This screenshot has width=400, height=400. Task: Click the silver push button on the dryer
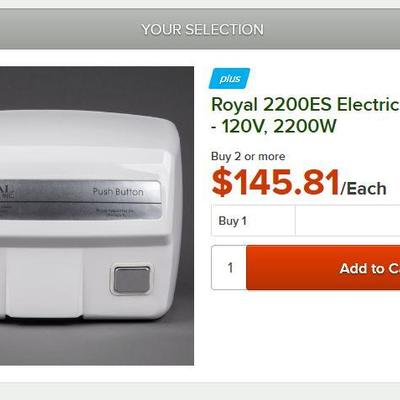(132, 279)
